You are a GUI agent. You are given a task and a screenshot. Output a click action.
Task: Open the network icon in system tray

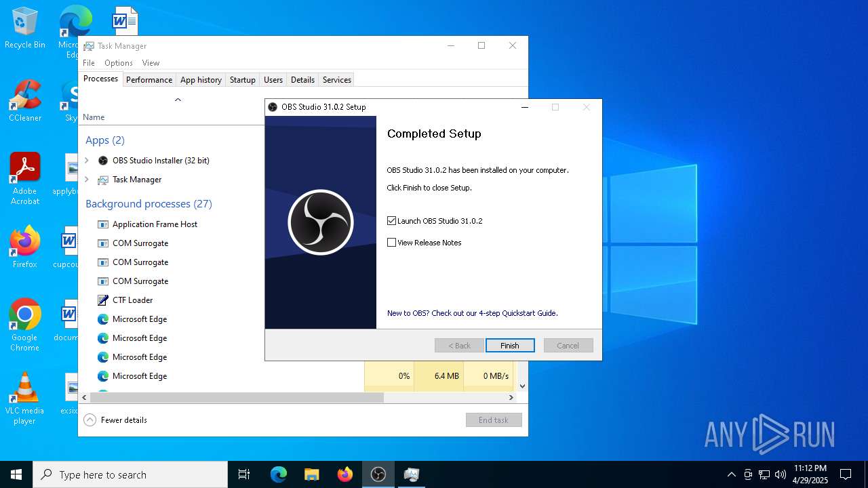(x=764, y=474)
